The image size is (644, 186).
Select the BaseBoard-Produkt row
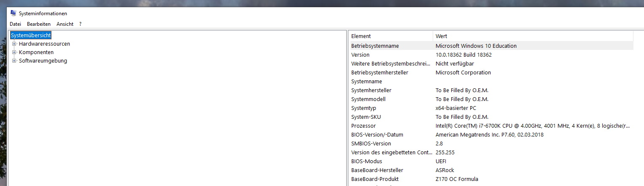click(x=491, y=179)
